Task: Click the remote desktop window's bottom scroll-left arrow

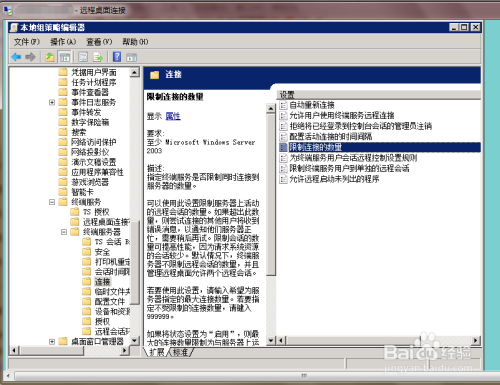Action: 8,376
